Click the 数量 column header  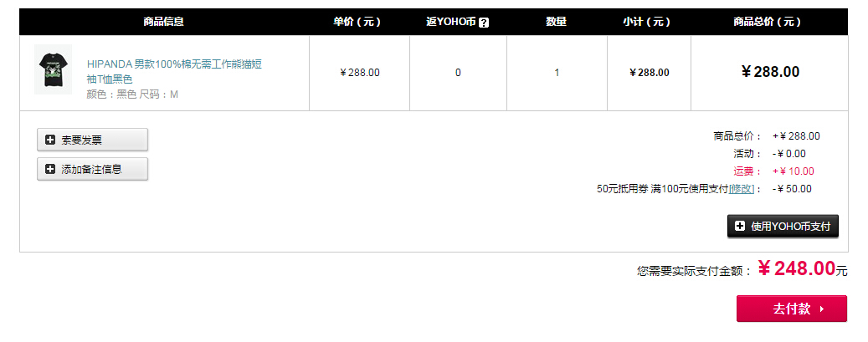557,22
